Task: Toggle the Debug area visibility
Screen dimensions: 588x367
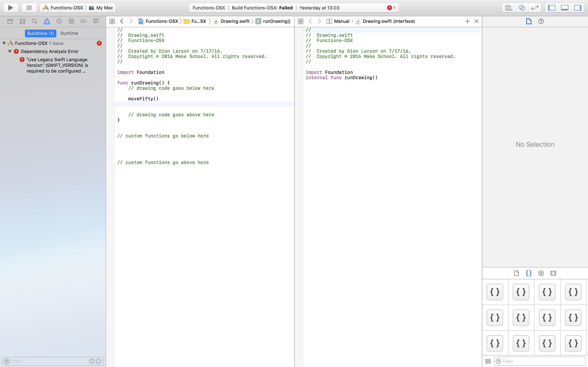Action: 565,8
